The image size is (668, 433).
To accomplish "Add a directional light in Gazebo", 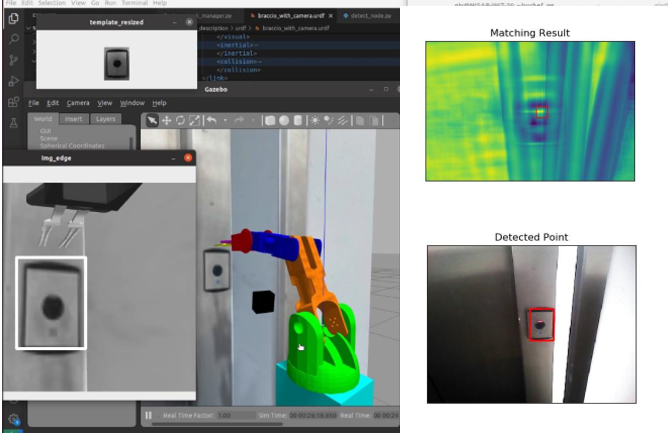I will (x=343, y=121).
